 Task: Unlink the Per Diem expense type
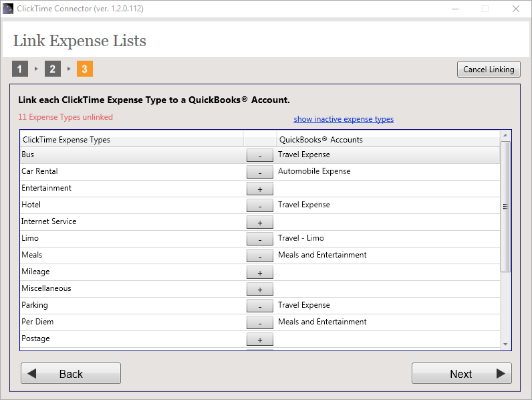259,322
